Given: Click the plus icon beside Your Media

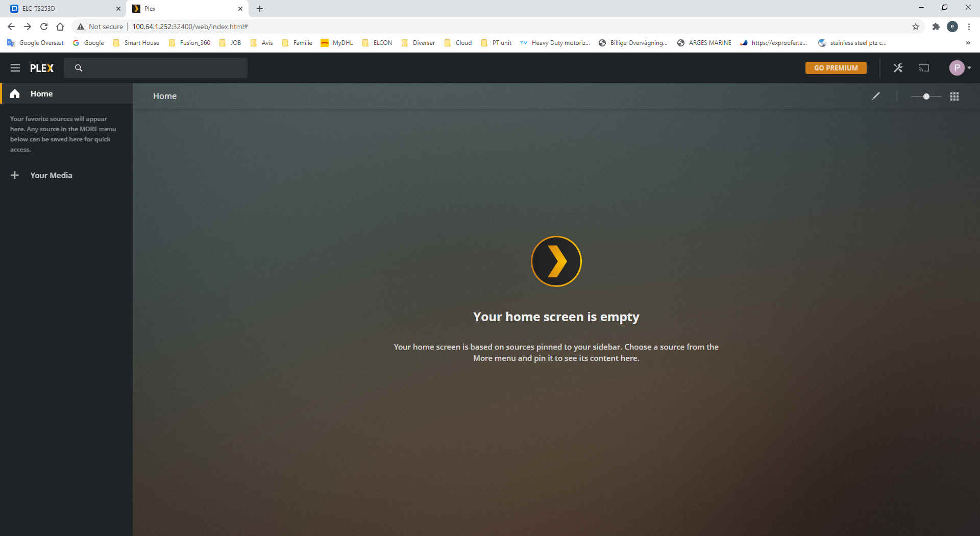Looking at the screenshot, I should click(x=15, y=175).
